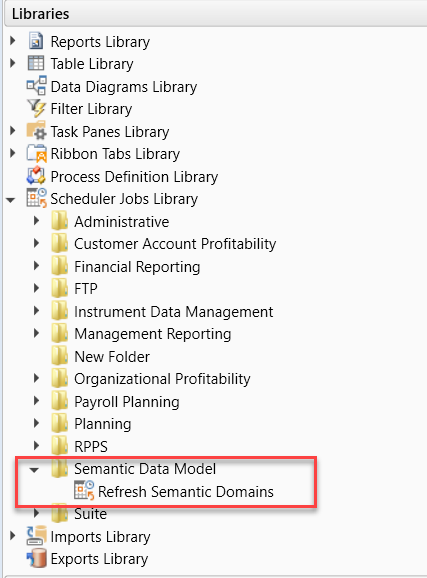
Task: Click the Process Definition Library icon
Action: point(36,176)
